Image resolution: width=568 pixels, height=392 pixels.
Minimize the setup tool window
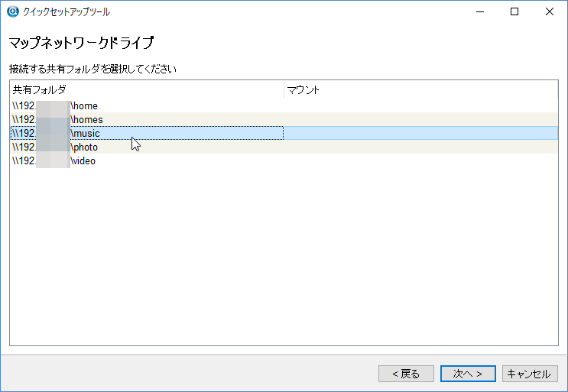tap(480, 11)
